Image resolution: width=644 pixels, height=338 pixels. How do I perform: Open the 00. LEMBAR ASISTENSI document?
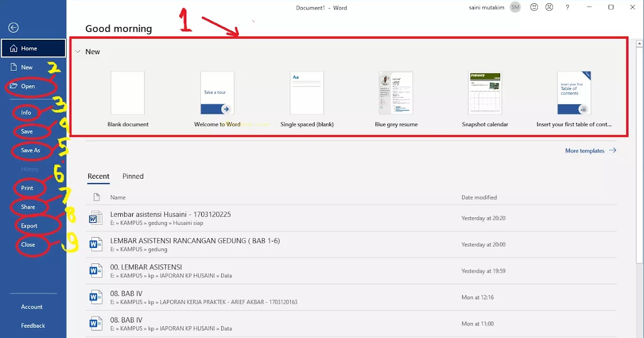click(352, 271)
